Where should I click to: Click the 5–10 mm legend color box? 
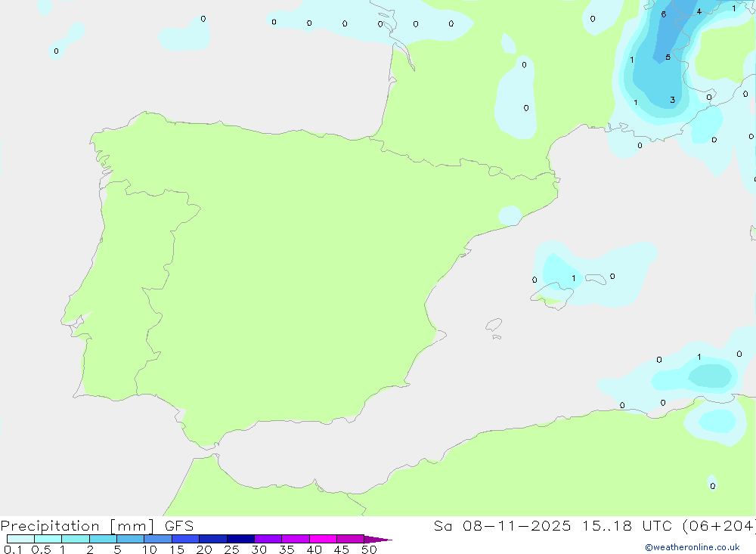130,539
